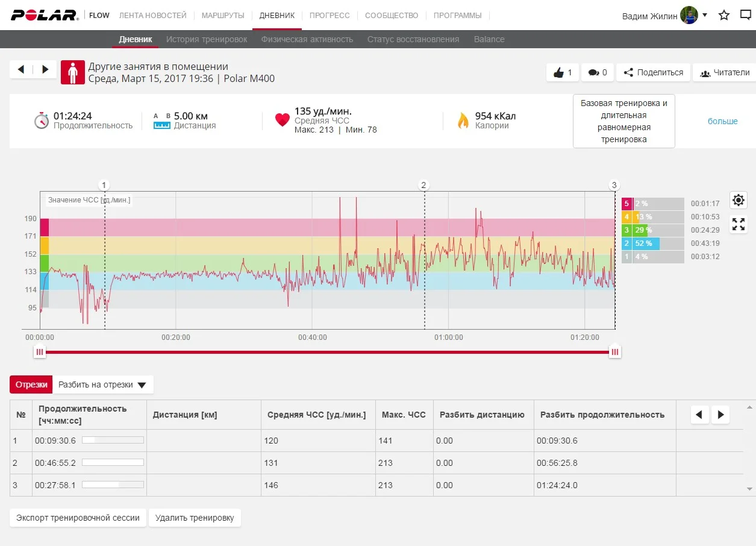Switch to История тренировок tab

pyautogui.click(x=207, y=39)
